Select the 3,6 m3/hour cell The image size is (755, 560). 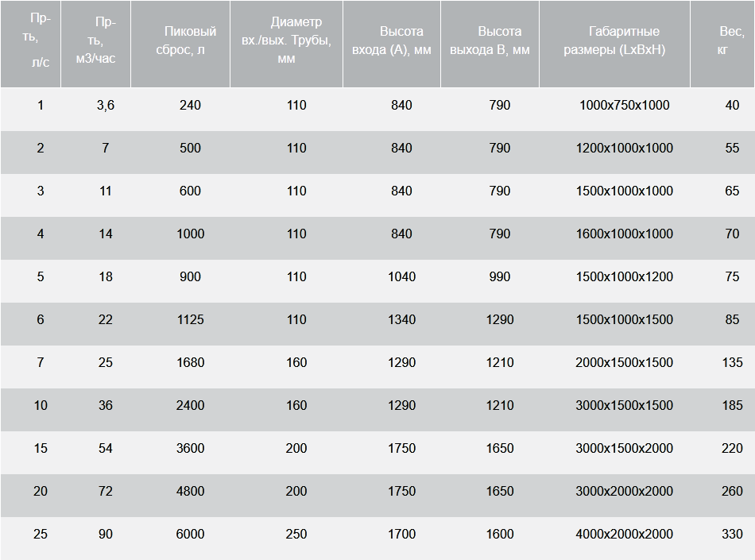(105, 105)
